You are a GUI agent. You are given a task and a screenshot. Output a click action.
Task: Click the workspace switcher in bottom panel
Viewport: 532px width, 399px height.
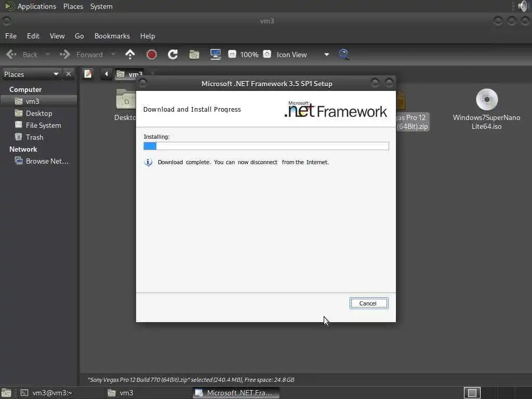pyautogui.click(x=472, y=393)
